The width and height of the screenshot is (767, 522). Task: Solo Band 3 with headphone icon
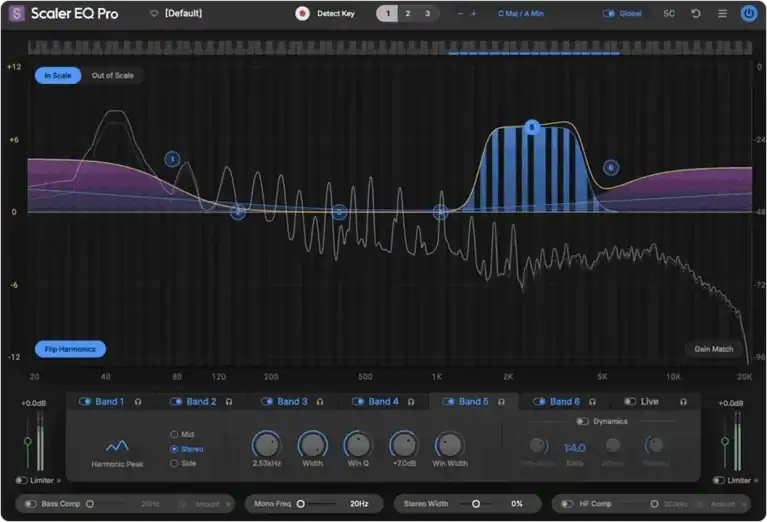pos(320,402)
